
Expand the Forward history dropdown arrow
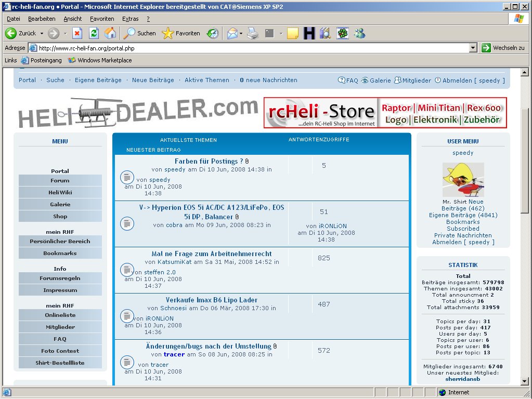[x=65, y=34]
